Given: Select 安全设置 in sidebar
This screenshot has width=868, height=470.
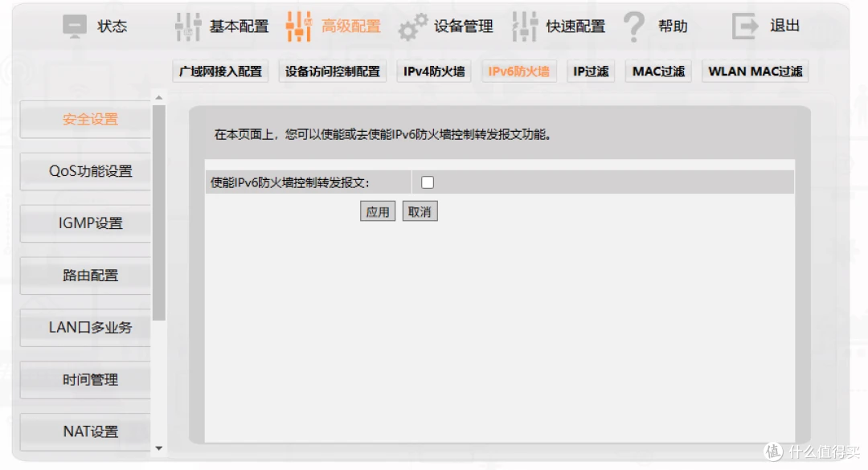Looking at the screenshot, I should 85,119.
